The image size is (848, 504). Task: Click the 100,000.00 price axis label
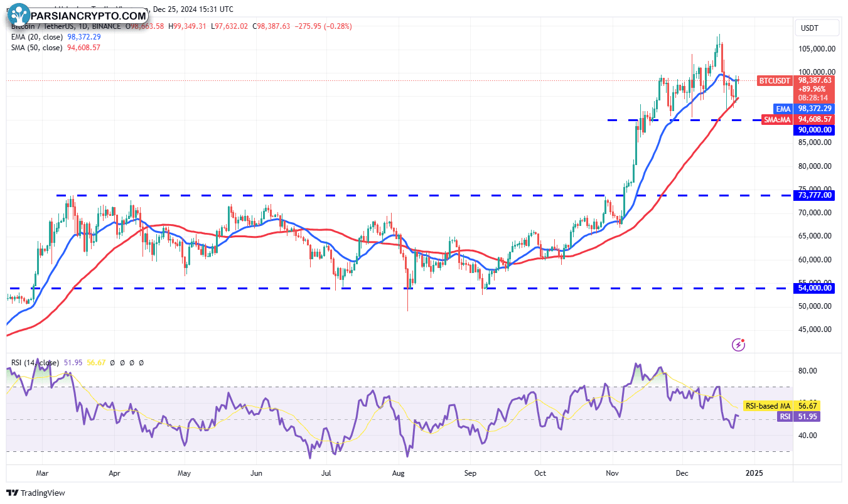click(x=816, y=72)
